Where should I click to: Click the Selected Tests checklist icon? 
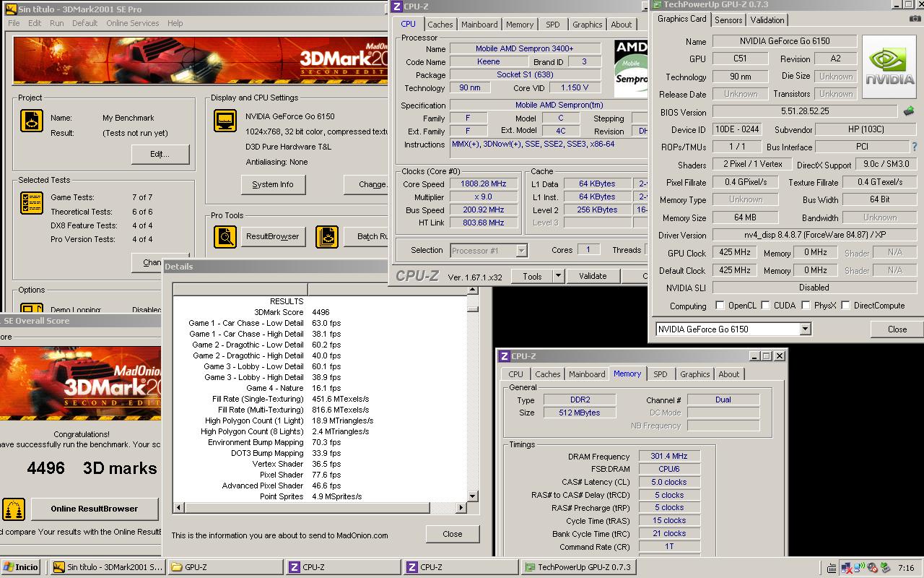31,203
